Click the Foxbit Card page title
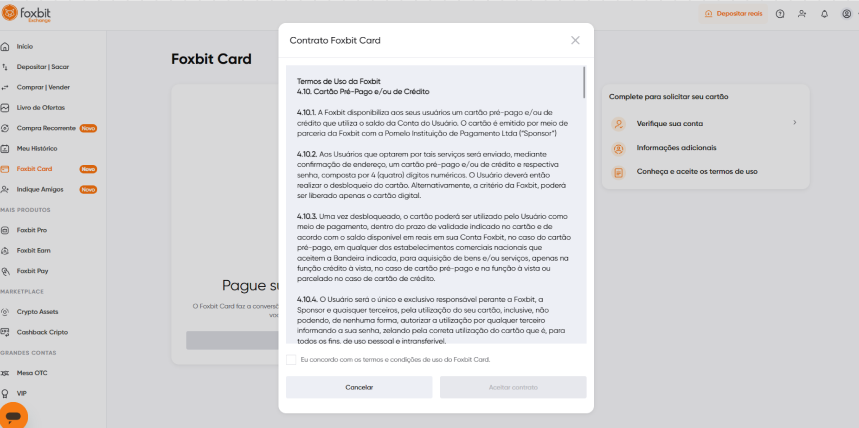Screen dimensions: 859x428 point(211,59)
